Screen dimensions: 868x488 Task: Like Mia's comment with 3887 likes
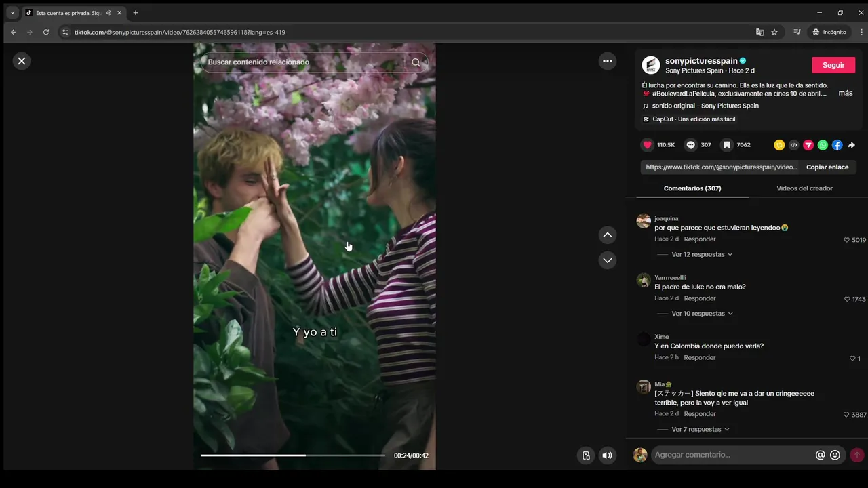(x=846, y=415)
